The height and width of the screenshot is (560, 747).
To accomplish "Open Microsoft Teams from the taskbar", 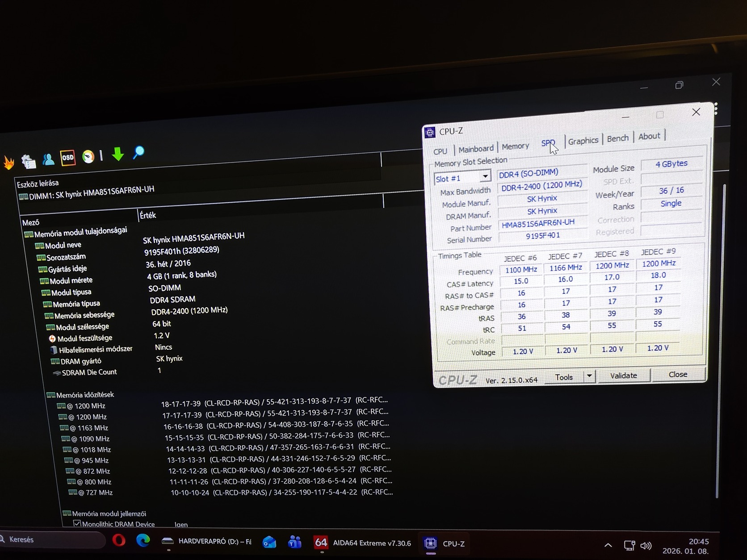I will click(295, 542).
